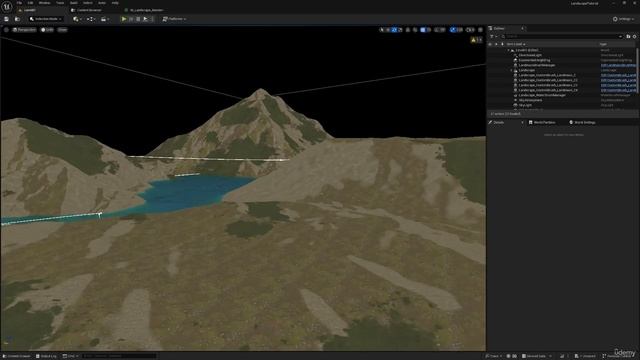Open the Add content quick-add dropdown

77,19
